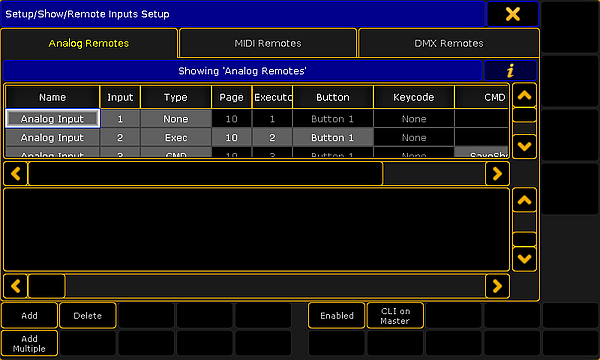The image size is (600, 360).
Task: Click the Add button
Action: 29,316
